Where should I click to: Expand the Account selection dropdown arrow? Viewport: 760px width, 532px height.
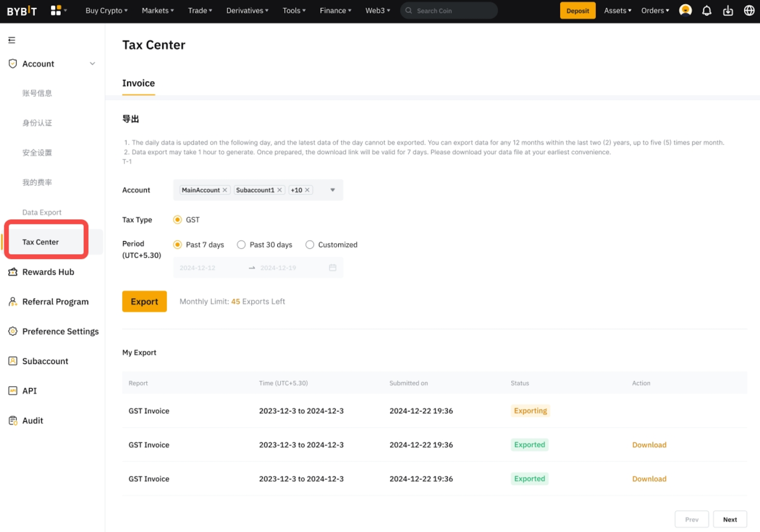(x=332, y=190)
